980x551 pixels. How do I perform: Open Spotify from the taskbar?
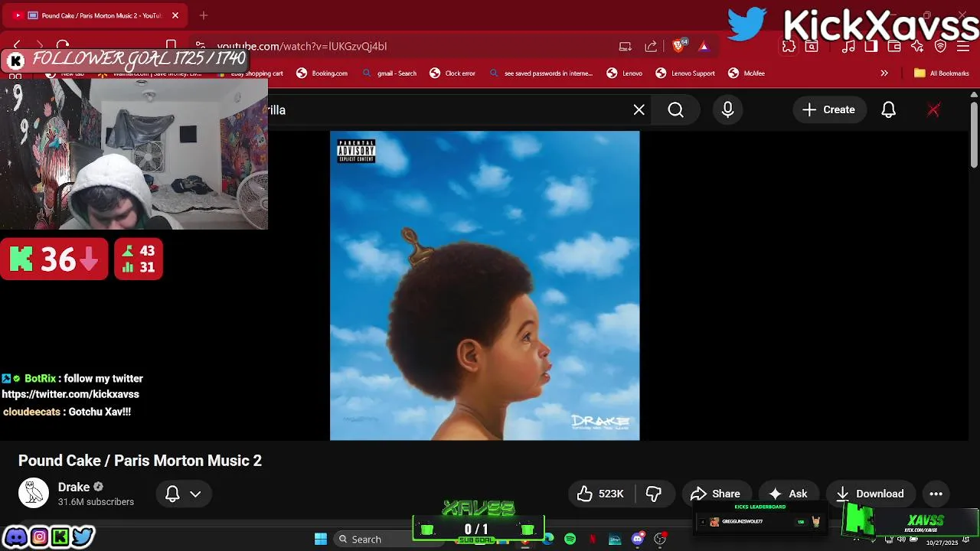point(570,539)
